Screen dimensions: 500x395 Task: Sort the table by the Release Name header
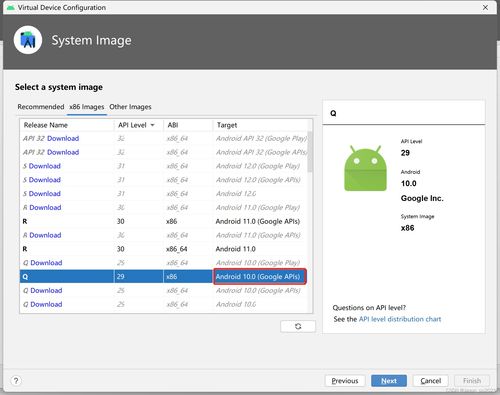pyautogui.click(x=46, y=125)
